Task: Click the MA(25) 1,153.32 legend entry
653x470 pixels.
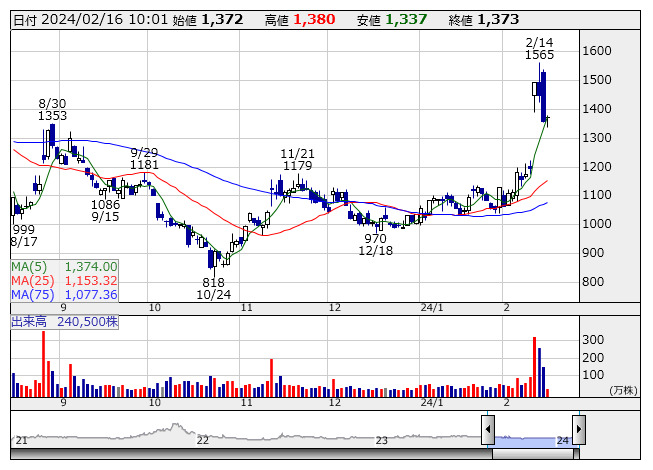Action: pyautogui.click(x=64, y=281)
